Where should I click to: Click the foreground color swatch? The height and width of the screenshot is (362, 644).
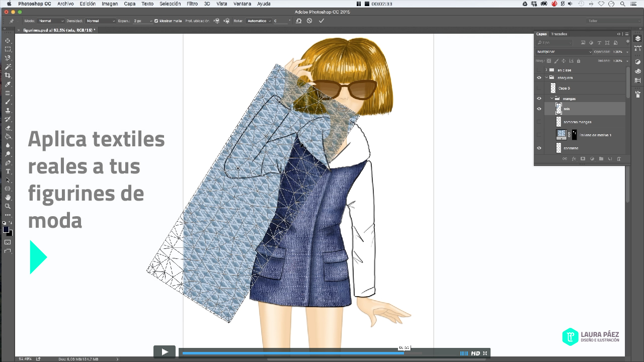click(x=6, y=230)
